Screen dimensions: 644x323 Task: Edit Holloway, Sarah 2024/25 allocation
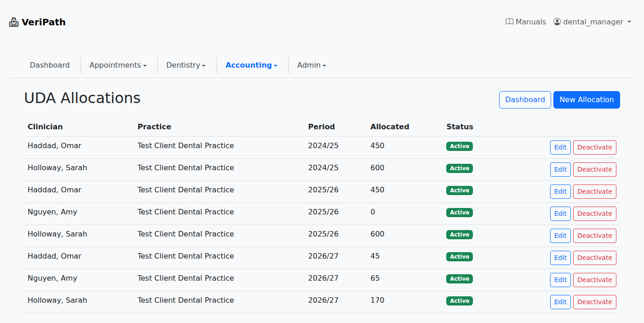pos(560,169)
